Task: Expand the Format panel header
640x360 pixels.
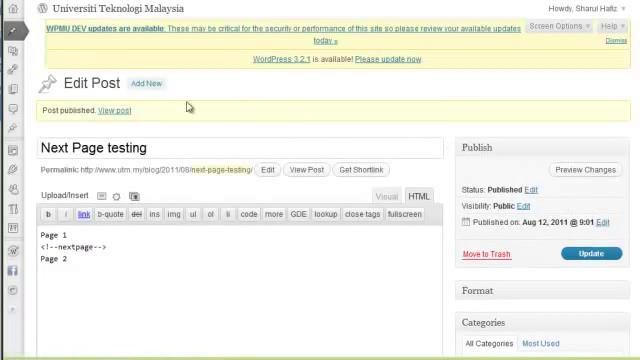Action: 542,291
